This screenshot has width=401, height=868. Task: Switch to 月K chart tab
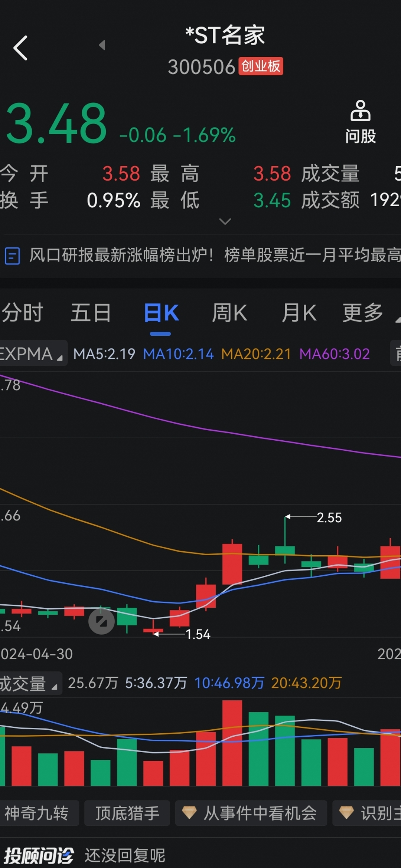[x=299, y=312]
